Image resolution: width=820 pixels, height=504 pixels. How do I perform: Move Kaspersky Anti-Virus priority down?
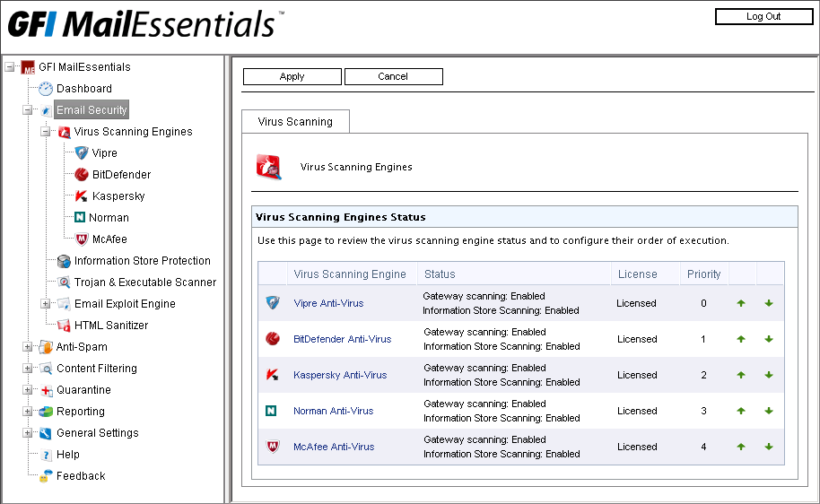point(769,375)
